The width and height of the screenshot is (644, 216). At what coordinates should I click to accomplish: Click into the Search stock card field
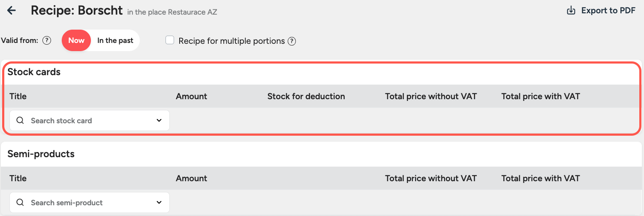[x=86, y=121]
